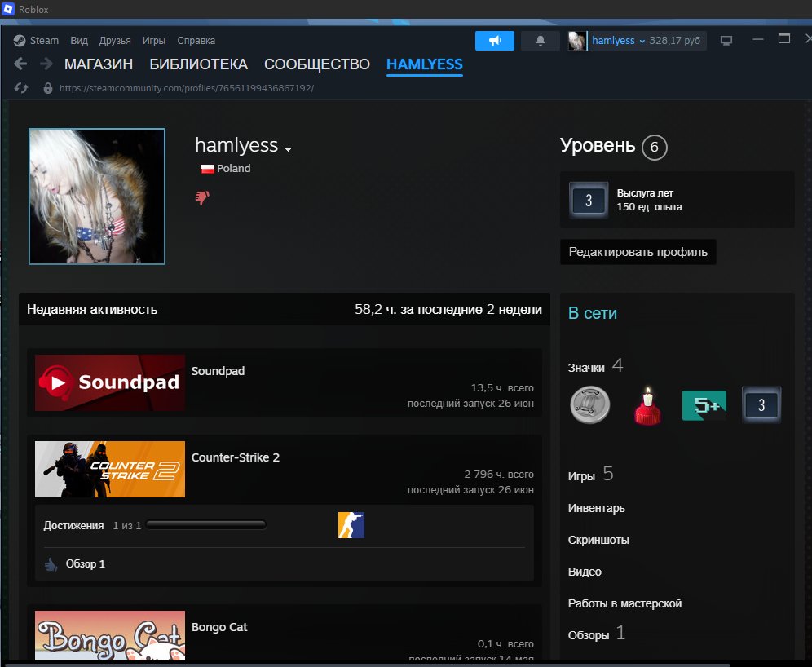812x667 pixels.
Task: Click the thumbs-up review icon
Action: tap(51, 564)
